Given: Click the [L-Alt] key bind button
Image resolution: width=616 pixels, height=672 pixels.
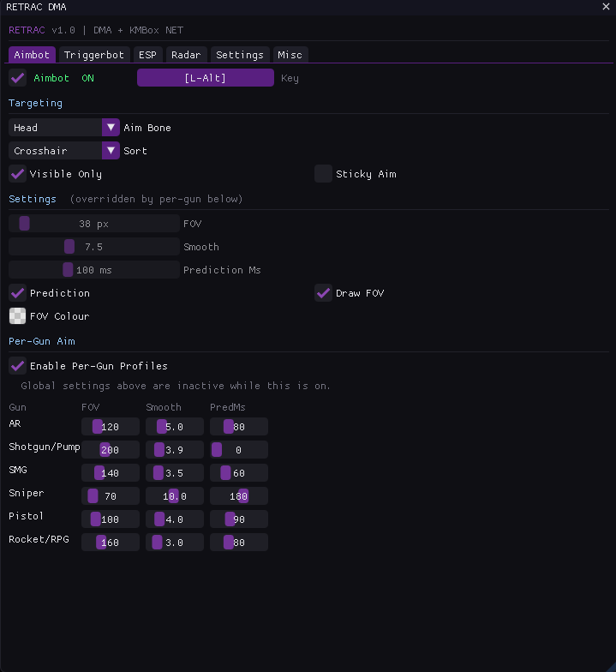Looking at the screenshot, I should (206, 78).
